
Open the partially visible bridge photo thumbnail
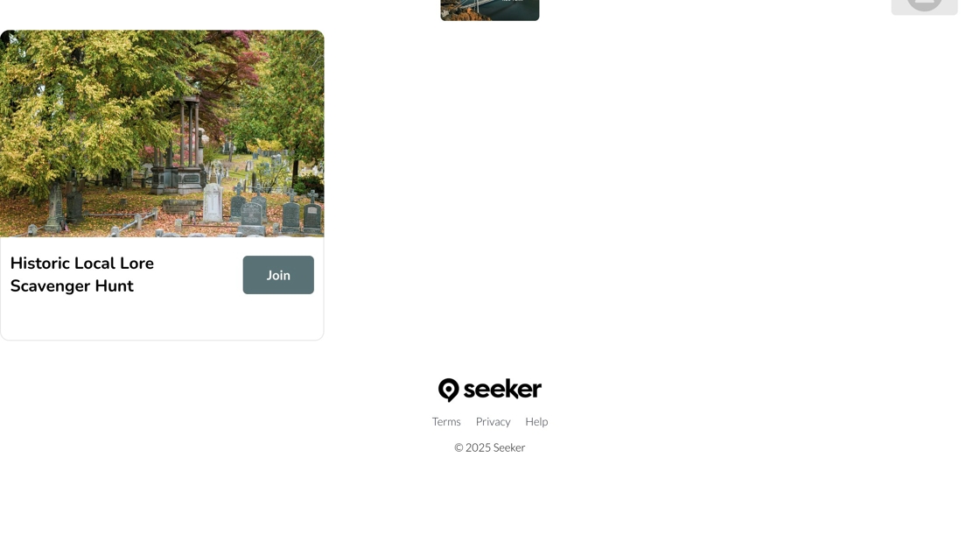(x=490, y=10)
